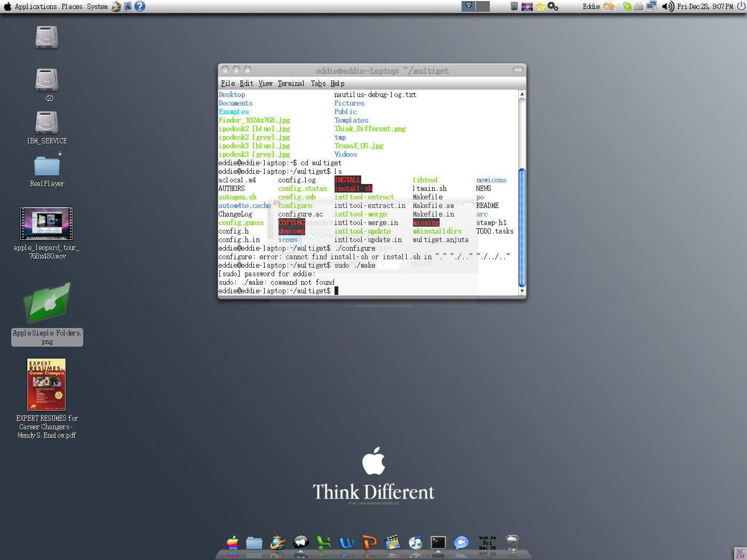
Task: Open the green chat tray icon
Action: pos(627,6)
